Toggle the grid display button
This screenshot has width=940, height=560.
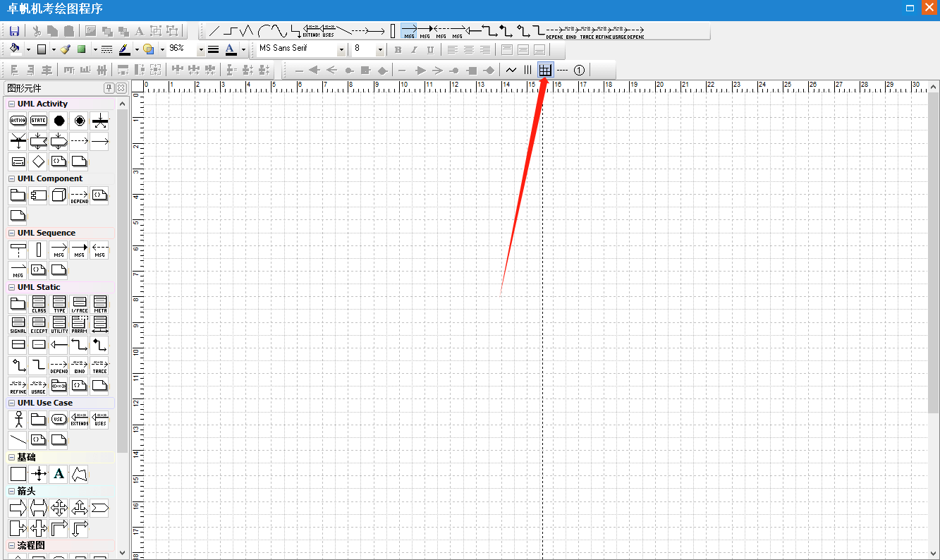coord(545,70)
